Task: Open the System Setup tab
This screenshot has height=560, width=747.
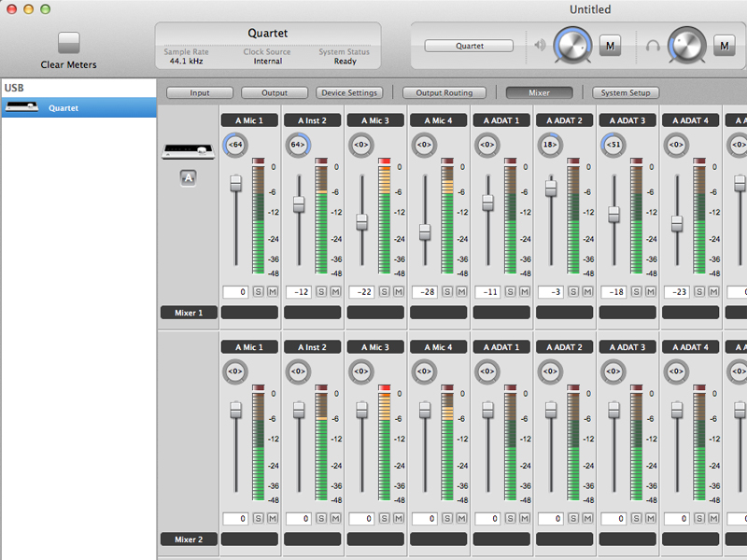Action: coord(626,92)
